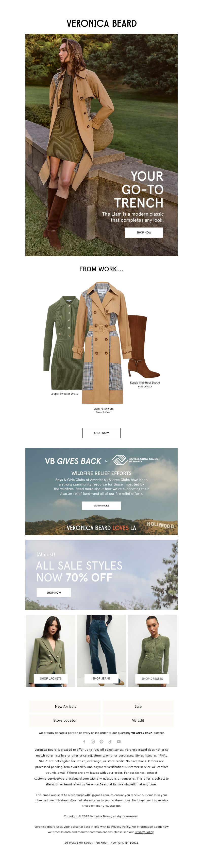Screen dimensions: 203x868
Task: Select the Shop Jackets tile
Action: click(51, 678)
